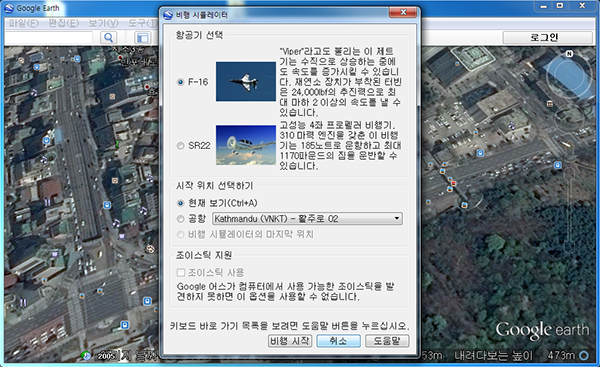Click the 취소 button

[x=338, y=341]
